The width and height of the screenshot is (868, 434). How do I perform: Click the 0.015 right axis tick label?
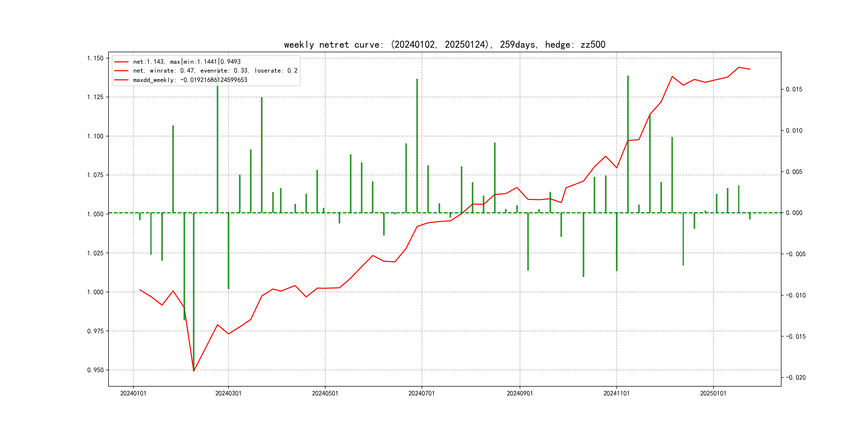[x=794, y=89]
